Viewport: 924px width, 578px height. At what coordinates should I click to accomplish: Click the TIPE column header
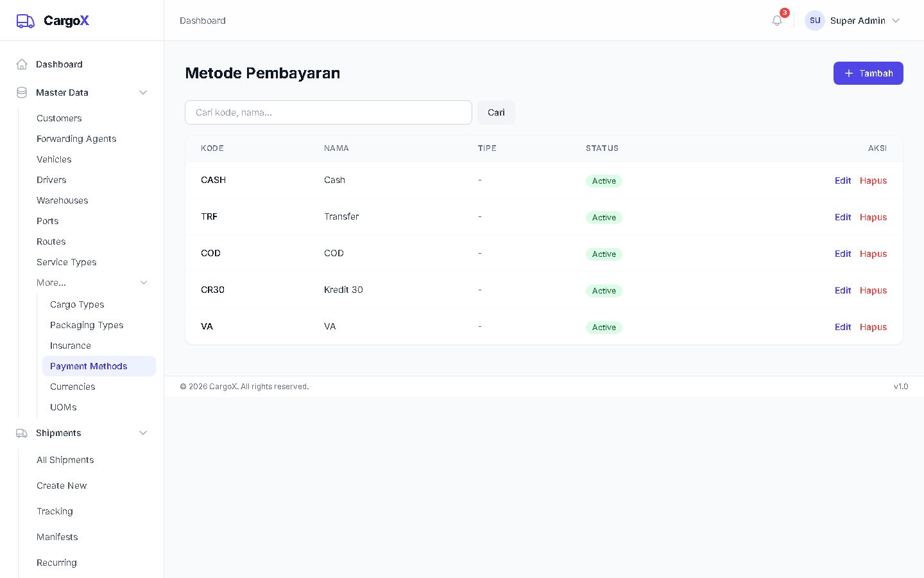pos(487,148)
